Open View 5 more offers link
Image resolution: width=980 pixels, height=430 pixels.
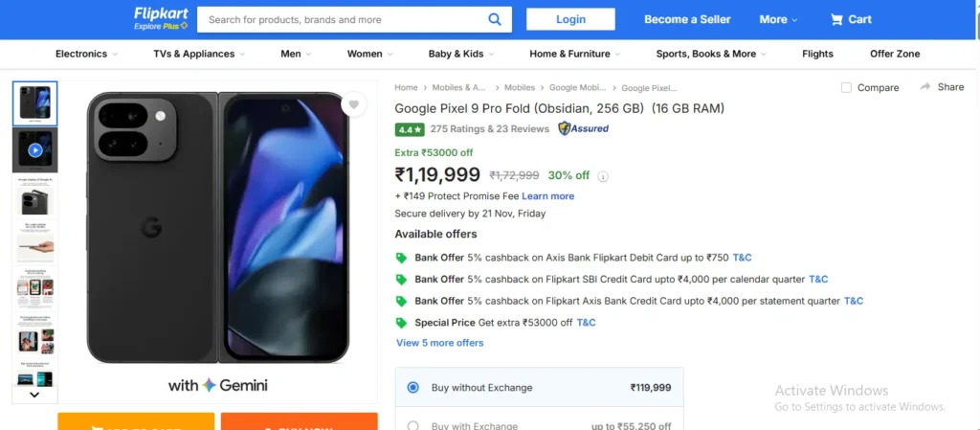(440, 343)
